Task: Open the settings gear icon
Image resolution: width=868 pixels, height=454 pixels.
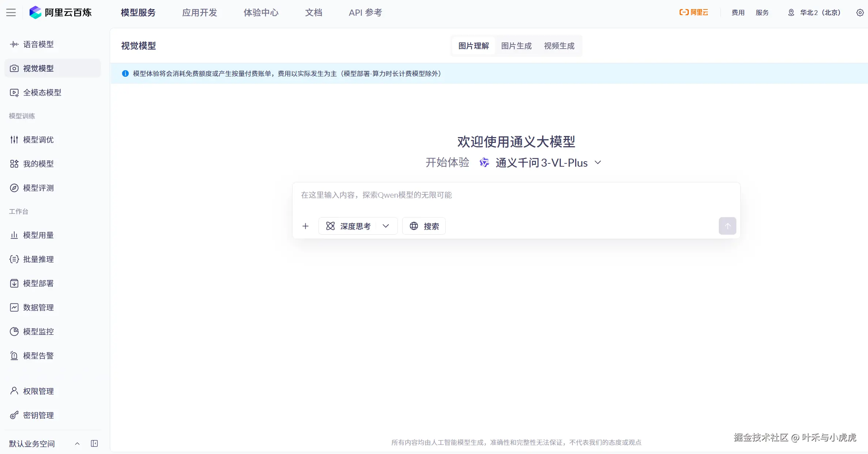Action: (x=860, y=12)
